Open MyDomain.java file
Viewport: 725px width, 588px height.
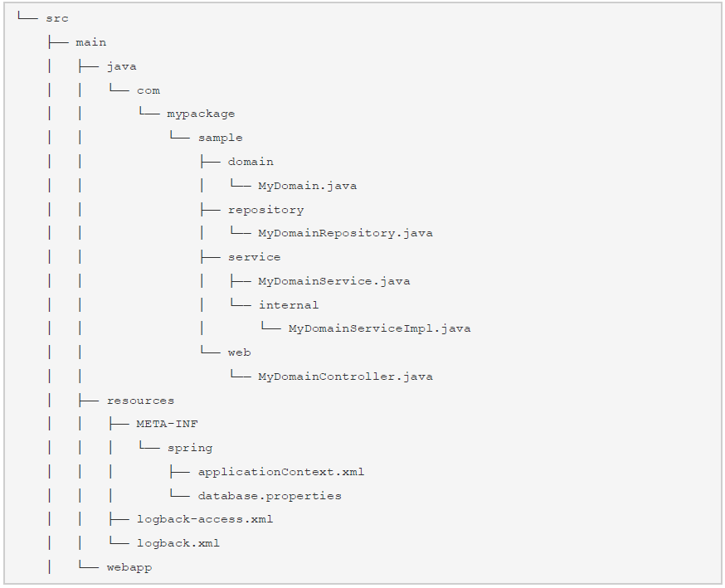(307, 186)
